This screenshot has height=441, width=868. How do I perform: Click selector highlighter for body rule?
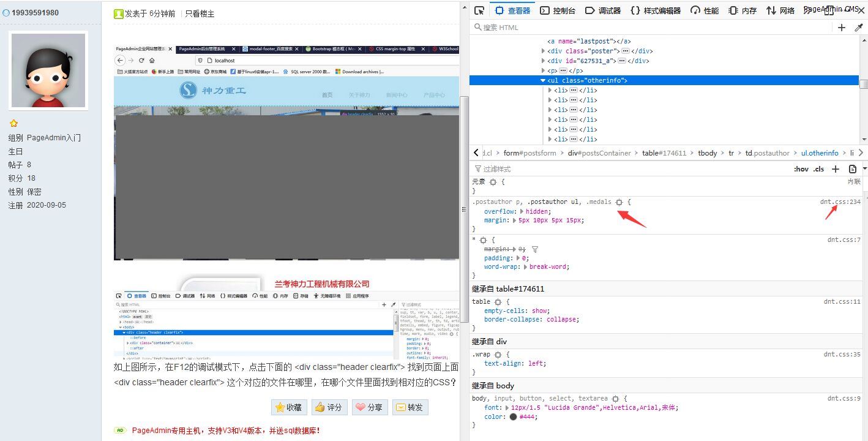[615, 399]
